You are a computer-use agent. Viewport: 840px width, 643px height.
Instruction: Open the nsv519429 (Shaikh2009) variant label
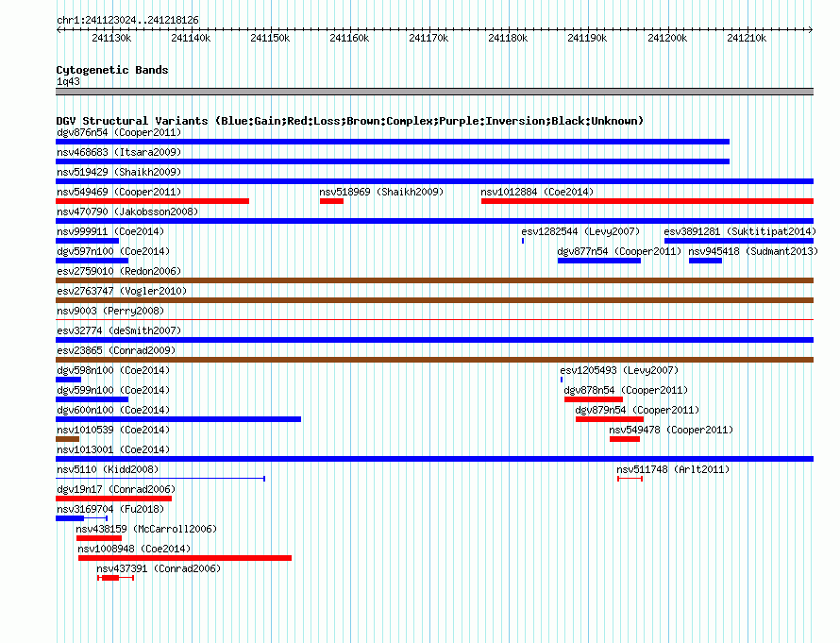point(119,172)
